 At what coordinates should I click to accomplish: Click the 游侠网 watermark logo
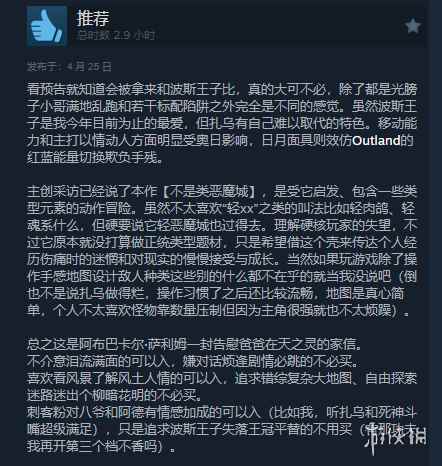(x=395, y=437)
